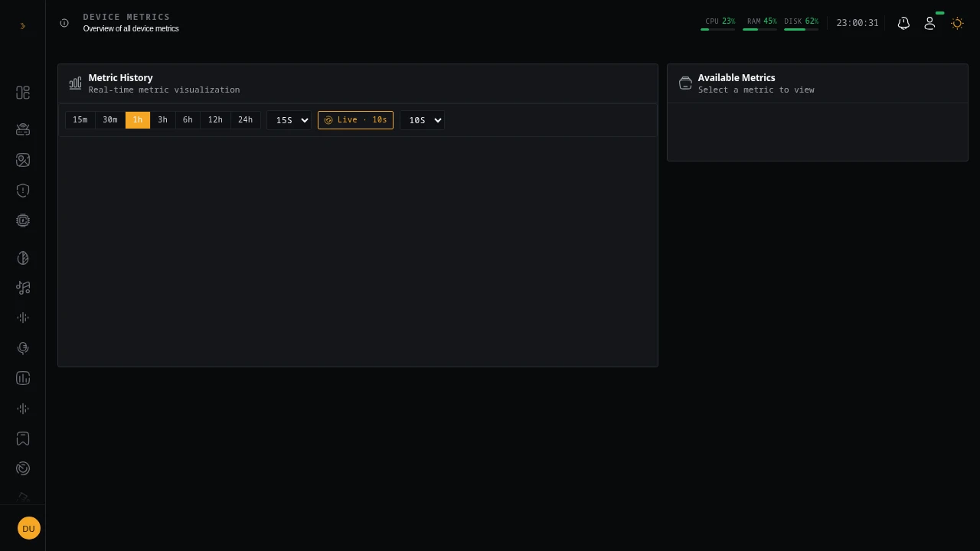Open the router device icon in sidebar
This screenshot has height=551, width=980.
(x=23, y=129)
